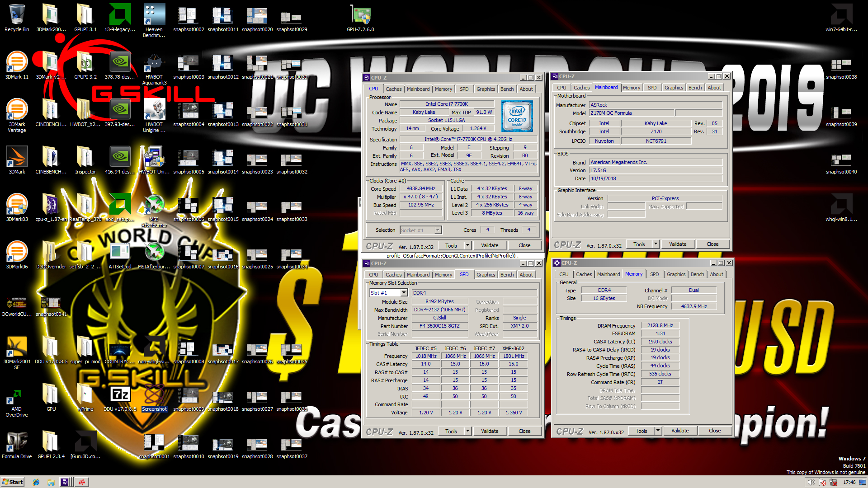
Task: Expand Tools dropdown arrow in CPU tab window
Action: pyautogui.click(x=468, y=245)
